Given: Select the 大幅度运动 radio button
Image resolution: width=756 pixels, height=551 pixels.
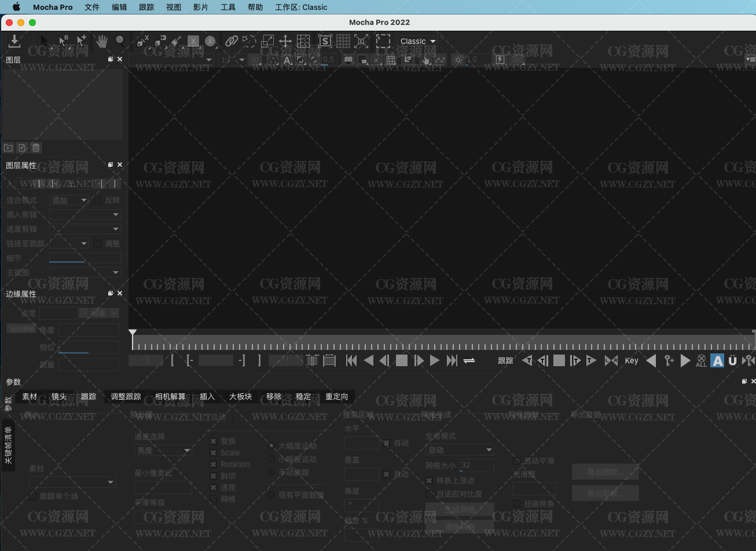Looking at the screenshot, I should click(x=271, y=446).
